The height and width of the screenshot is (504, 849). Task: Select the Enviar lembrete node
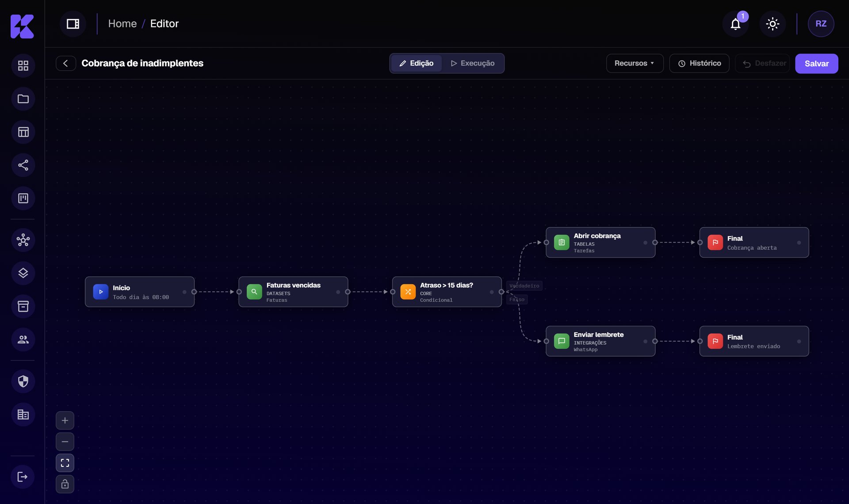(x=600, y=341)
